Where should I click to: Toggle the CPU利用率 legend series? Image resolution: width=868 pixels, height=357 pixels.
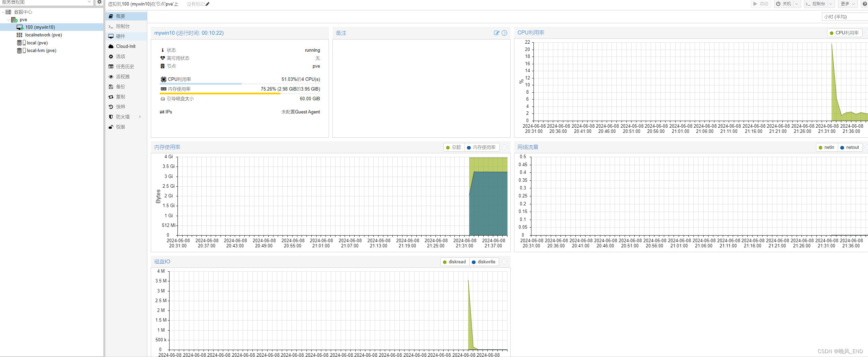[844, 33]
